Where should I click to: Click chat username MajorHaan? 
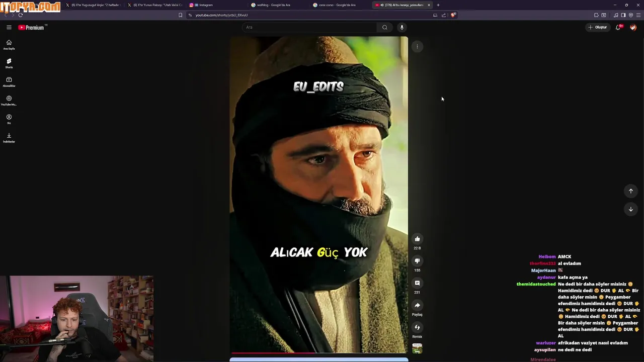[543, 270]
